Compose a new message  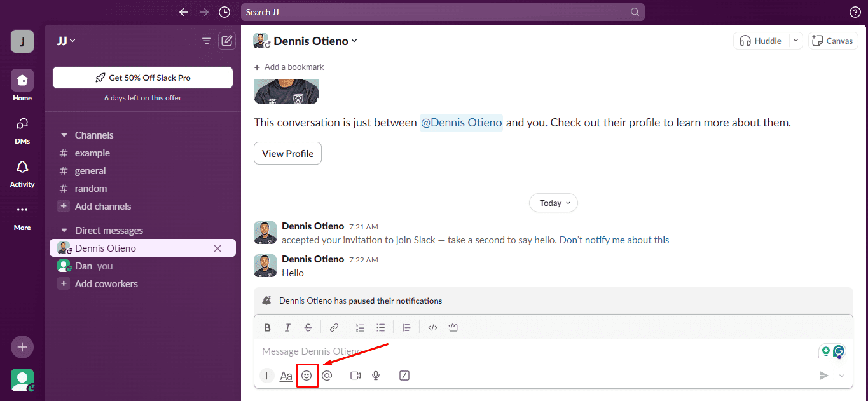[x=226, y=41]
